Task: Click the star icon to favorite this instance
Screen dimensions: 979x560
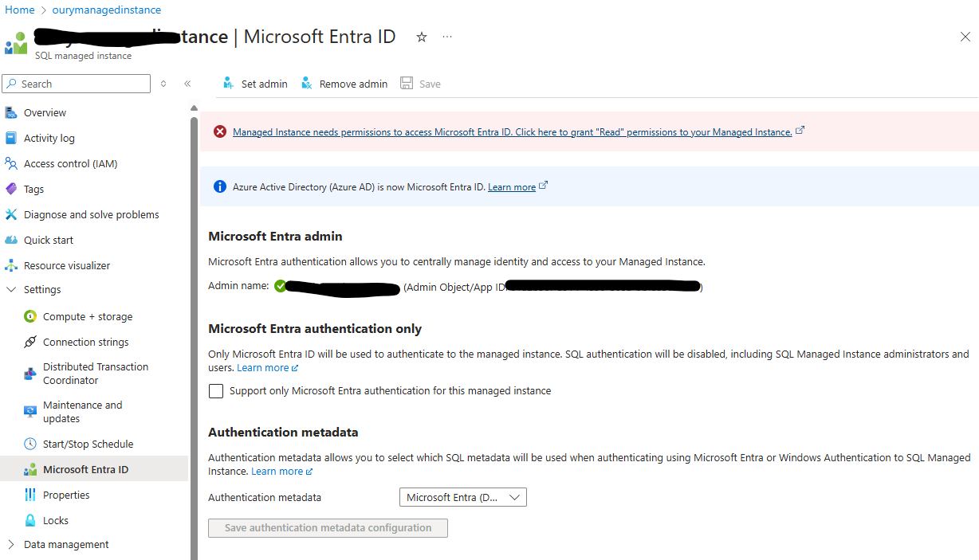Action: [x=421, y=37]
